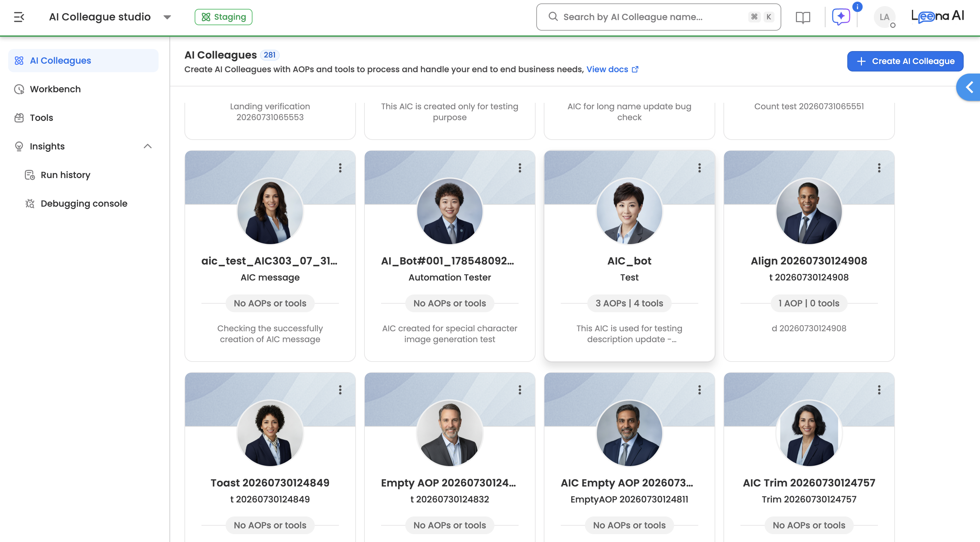Open the AIC_bot card title
Screen dimensions: 980x542
(x=629, y=261)
